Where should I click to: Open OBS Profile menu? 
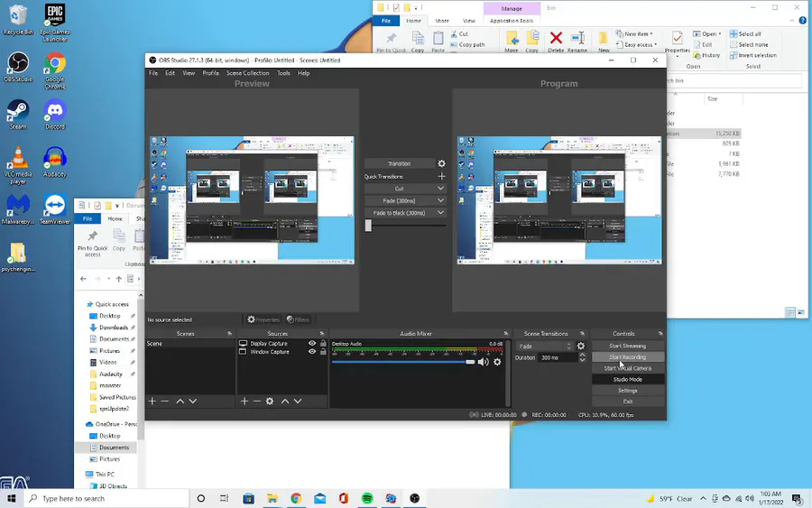[211, 73]
